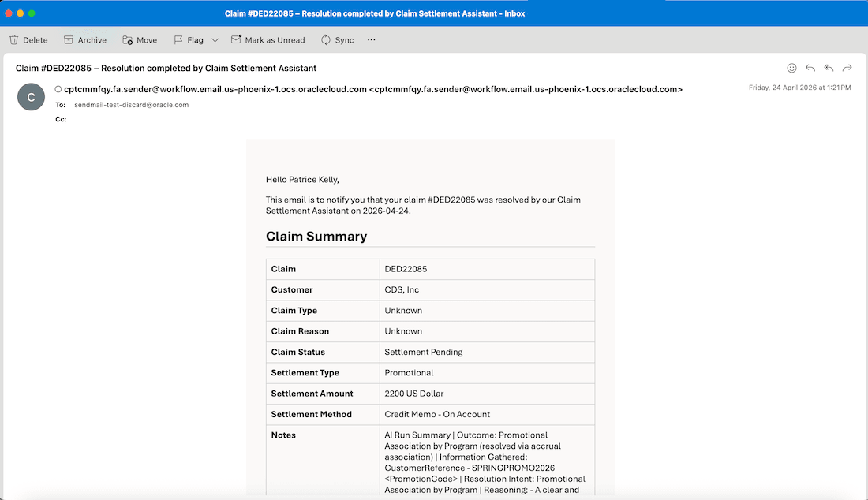The image size is (868, 500).
Task: Archive the claim resolution email
Action: coord(84,39)
